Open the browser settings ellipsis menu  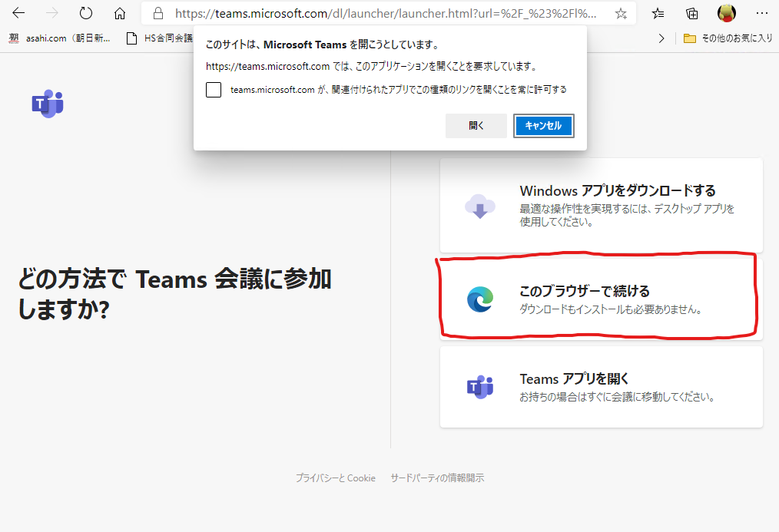pyautogui.click(x=763, y=13)
